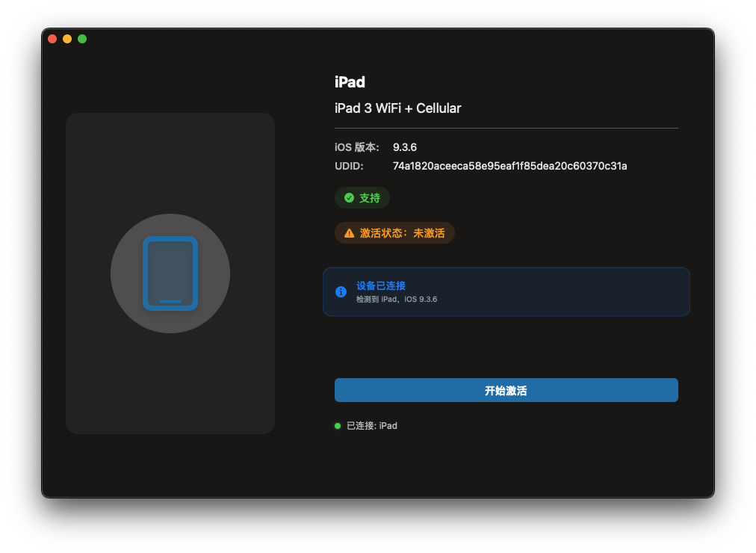Click the bold iPad device name heading

pyautogui.click(x=350, y=82)
